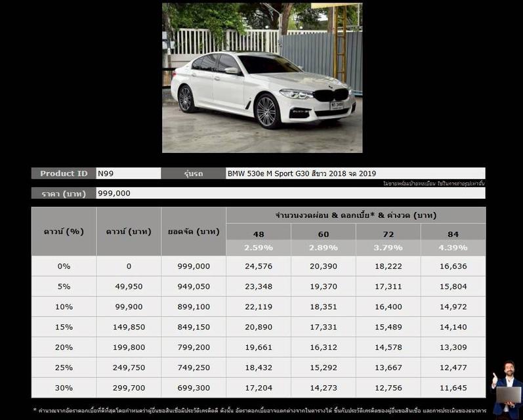Screen dimensions: 523x420
Task: Click the 84 installments column header
Action: click(453, 234)
